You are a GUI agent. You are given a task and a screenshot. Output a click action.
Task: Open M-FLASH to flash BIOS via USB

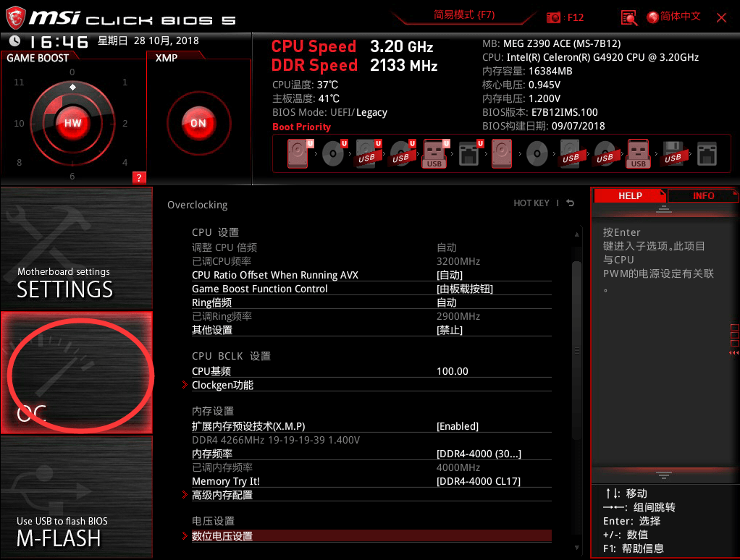77,497
